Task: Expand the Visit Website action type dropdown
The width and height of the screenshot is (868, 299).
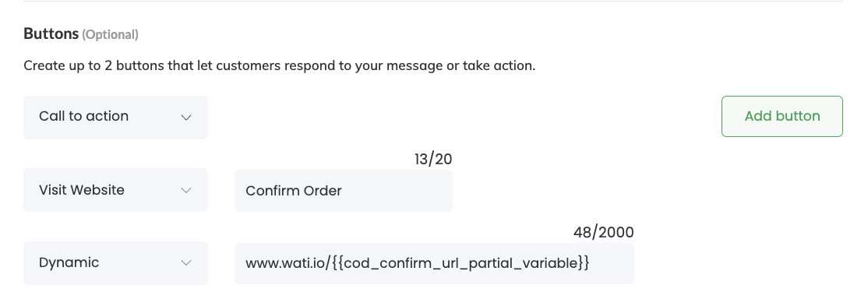Action: 115,190
